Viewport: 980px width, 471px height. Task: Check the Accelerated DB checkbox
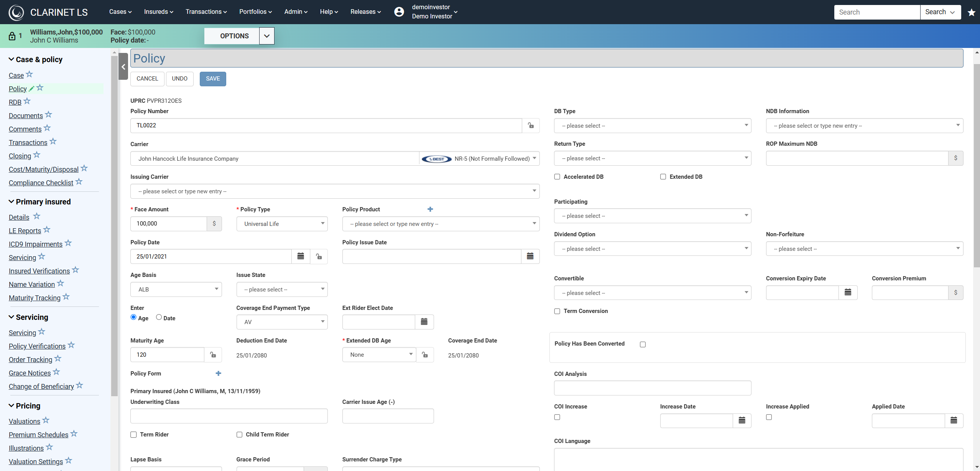pos(557,177)
